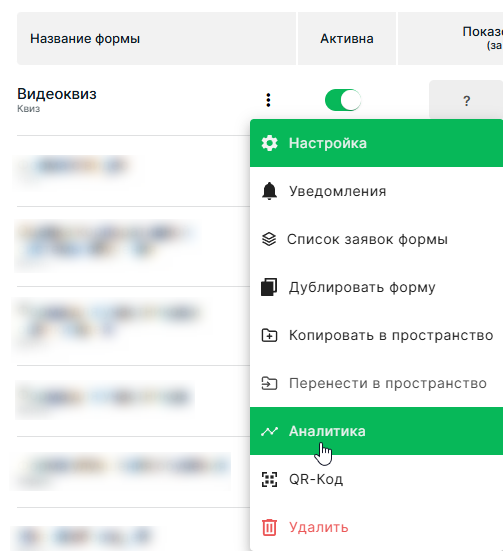Screen dimensions: 503x551
Task: Click the red trash icon for Удалить
Action: click(x=269, y=527)
